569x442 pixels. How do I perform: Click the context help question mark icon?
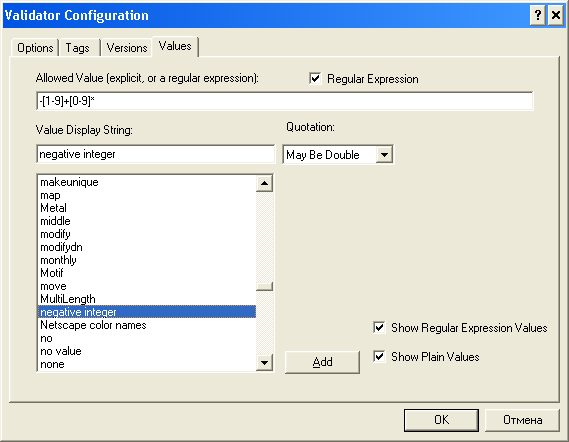pyautogui.click(x=538, y=16)
